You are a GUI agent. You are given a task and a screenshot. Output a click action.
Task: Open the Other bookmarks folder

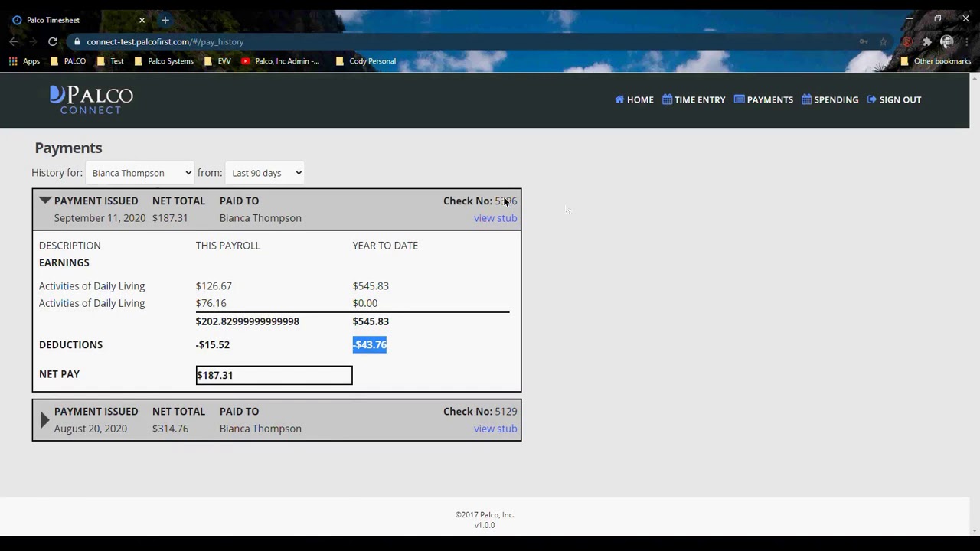pyautogui.click(x=936, y=61)
